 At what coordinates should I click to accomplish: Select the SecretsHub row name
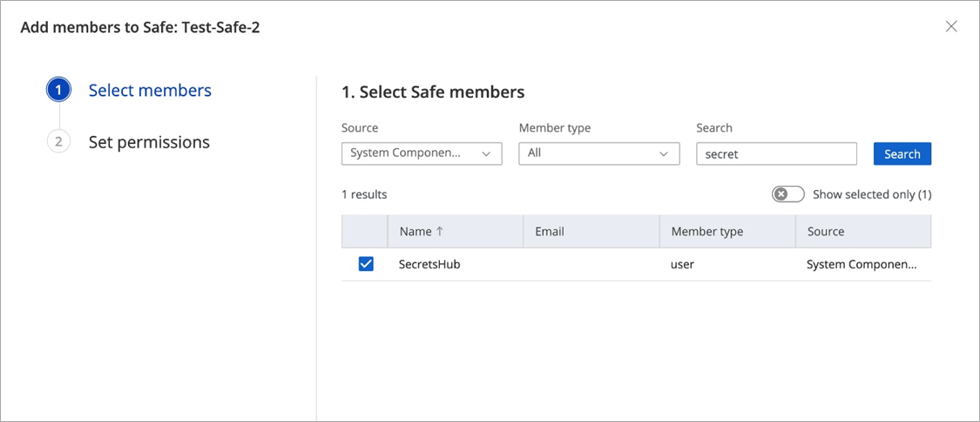pyautogui.click(x=429, y=263)
